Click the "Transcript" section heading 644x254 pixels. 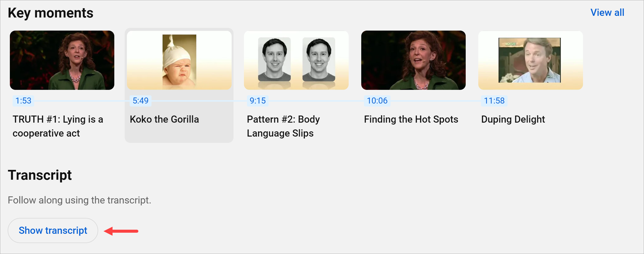[x=40, y=175]
